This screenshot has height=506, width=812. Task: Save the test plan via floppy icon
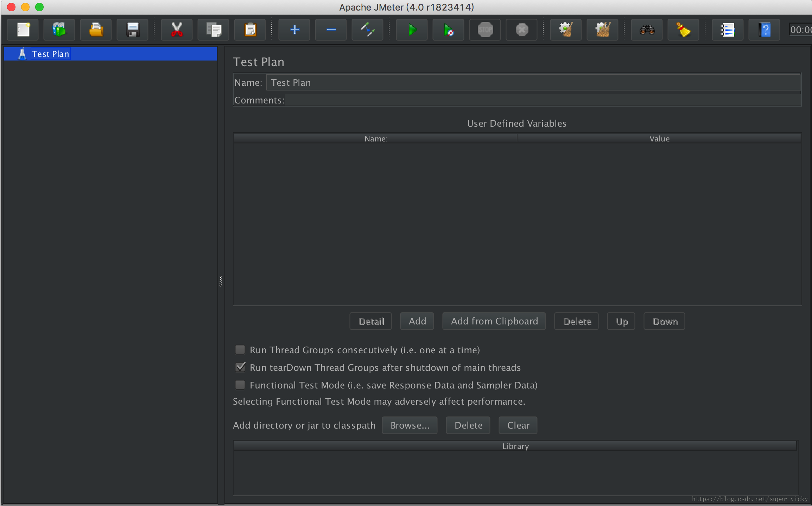[132, 30]
